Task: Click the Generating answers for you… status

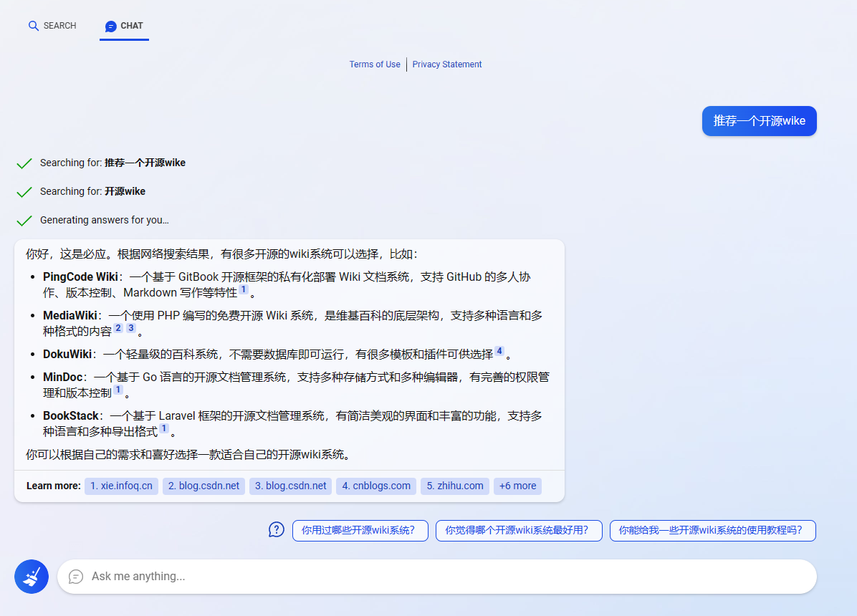Action: pyautogui.click(x=105, y=221)
